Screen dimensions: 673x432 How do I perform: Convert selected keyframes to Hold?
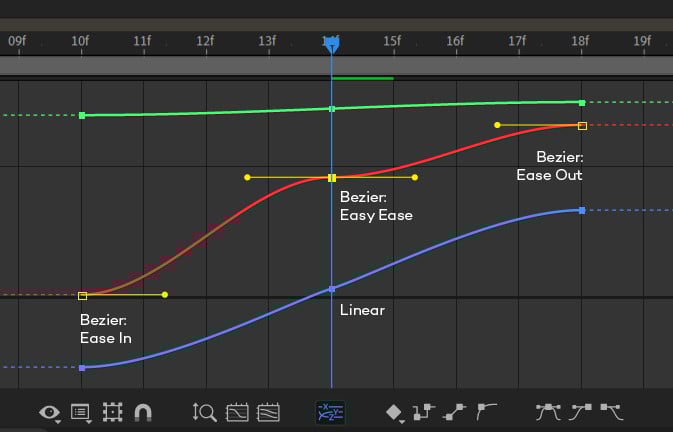click(x=425, y=411)
